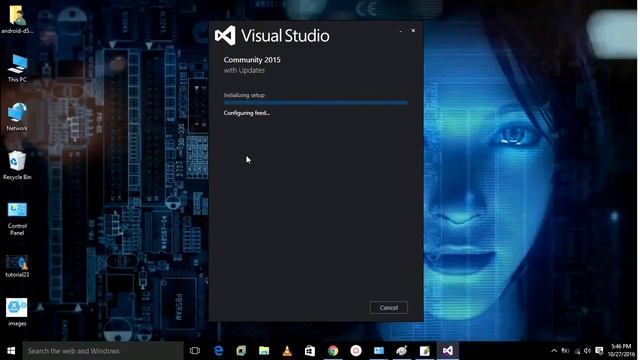
Task: Click the 'with Updates' subtitle
Action: pos(244,70)
